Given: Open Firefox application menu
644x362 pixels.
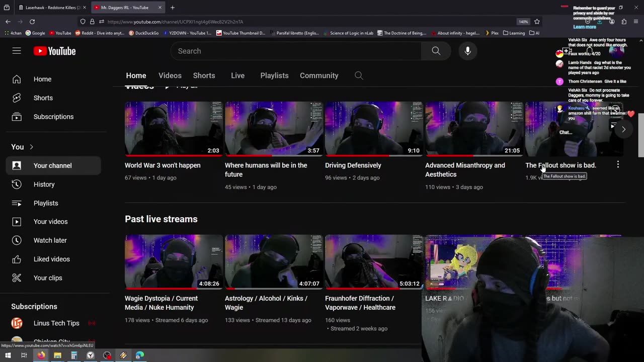Looking at the screenshot, I should tap(636, 22).
